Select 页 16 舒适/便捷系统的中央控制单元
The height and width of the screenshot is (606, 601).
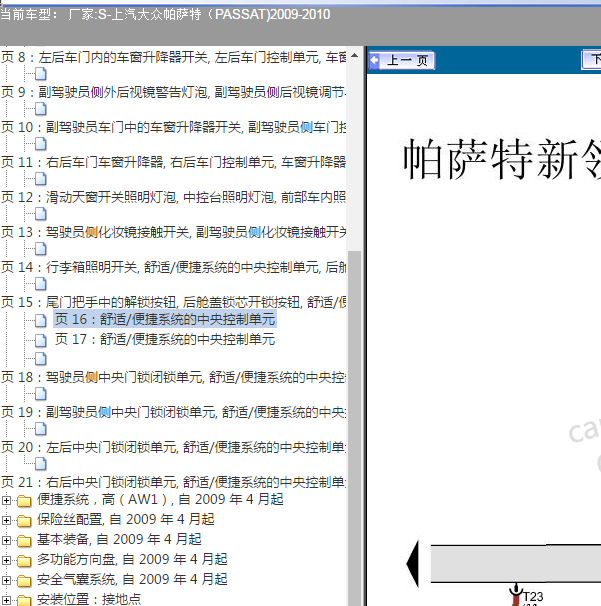[x=165, y=319]
